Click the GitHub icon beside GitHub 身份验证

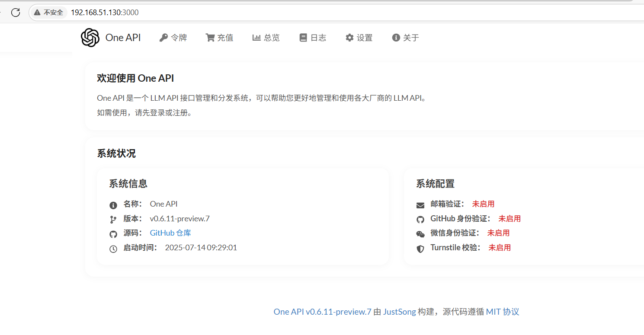pyautogui.click(x=420, y=220)
